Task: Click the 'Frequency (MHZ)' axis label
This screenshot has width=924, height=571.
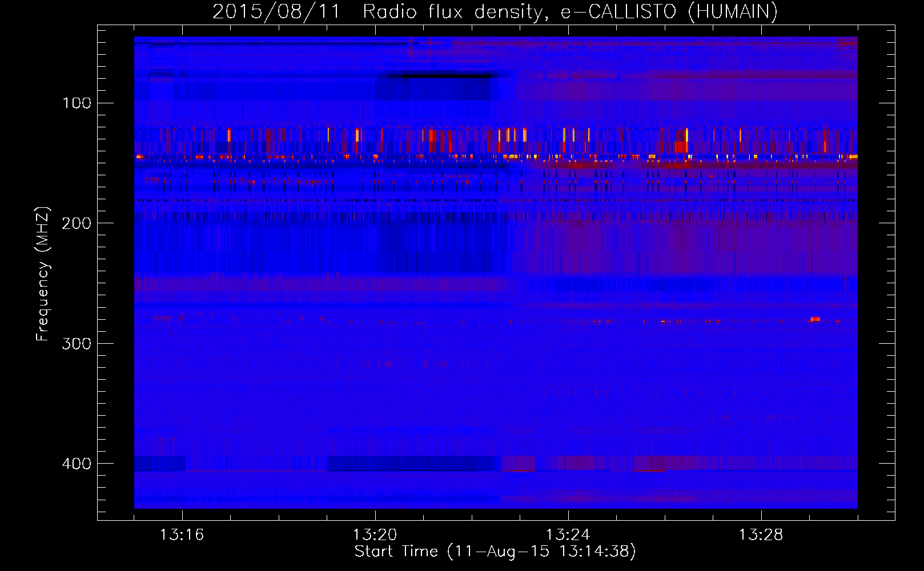Action: (x=43, y=274)
